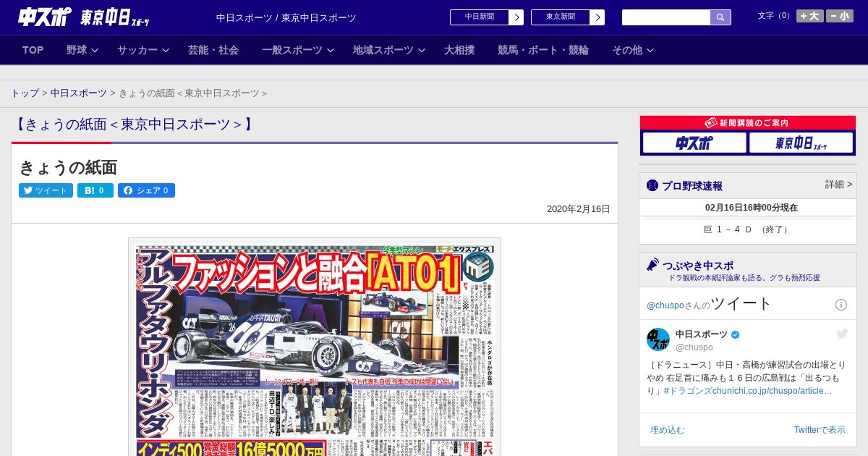
Task: Focus the site search input field
Action: [666, 17]
